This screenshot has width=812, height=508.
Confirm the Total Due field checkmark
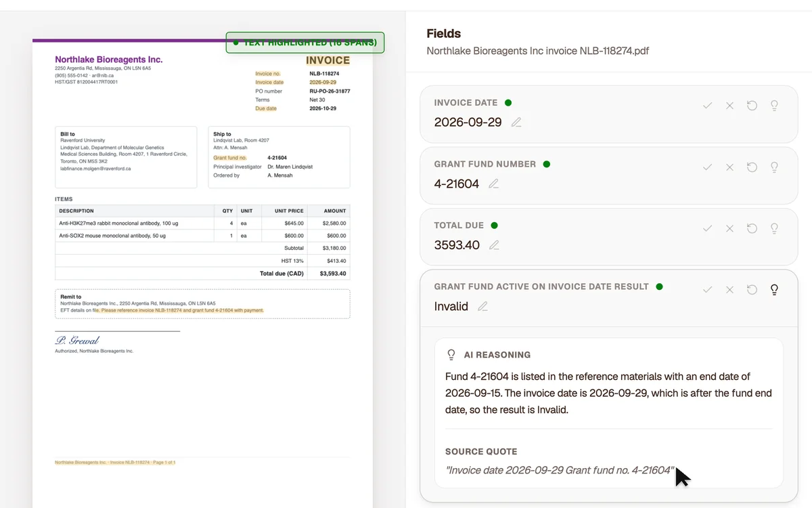click(x=707, y=228)
